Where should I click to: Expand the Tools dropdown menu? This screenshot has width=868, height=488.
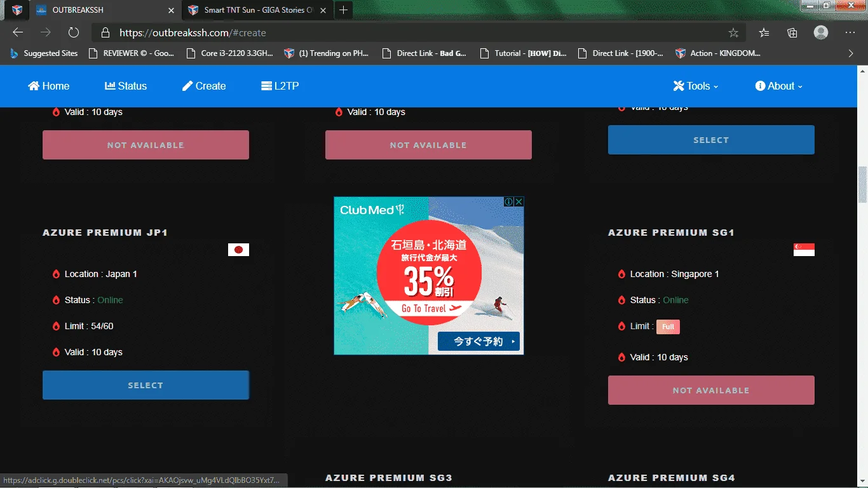pyautogui.click(x=696, y=86)
